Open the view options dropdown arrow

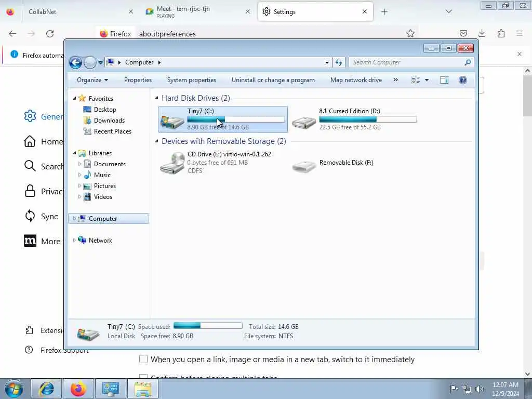[x=427, y=80]
